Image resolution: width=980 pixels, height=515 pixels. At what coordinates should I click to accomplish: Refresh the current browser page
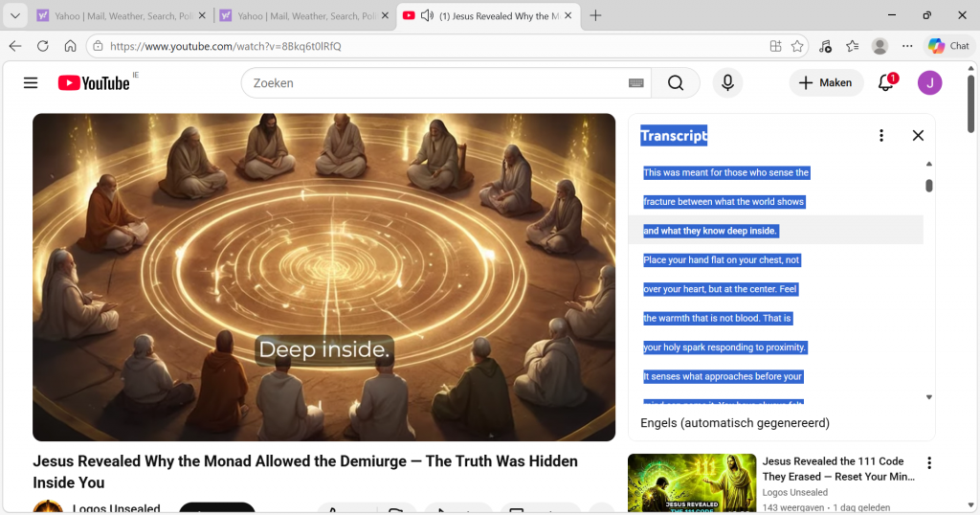tap(43, 46)
